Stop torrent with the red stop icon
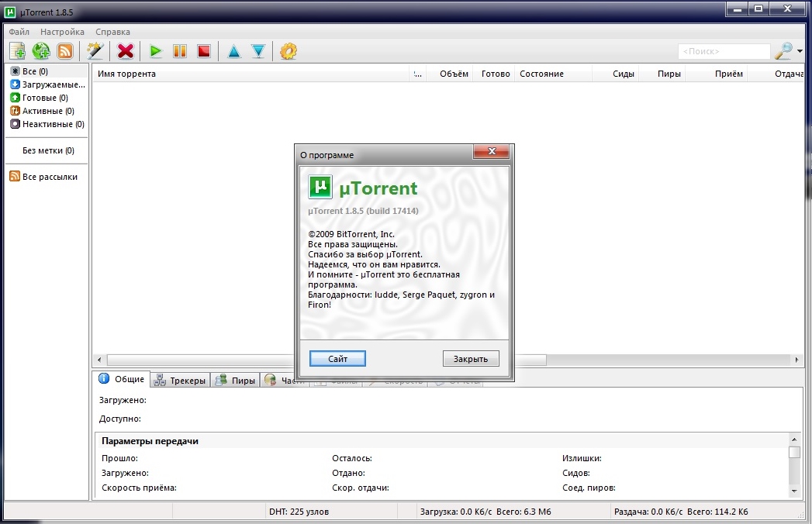The height and width of the screenshot is (524, 812). 203,51
